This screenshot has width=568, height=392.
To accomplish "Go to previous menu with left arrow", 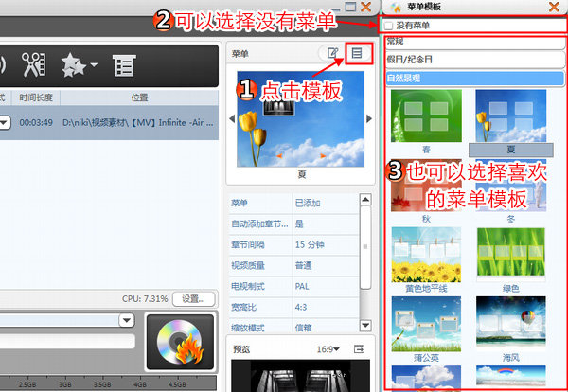I will (232, 120).
